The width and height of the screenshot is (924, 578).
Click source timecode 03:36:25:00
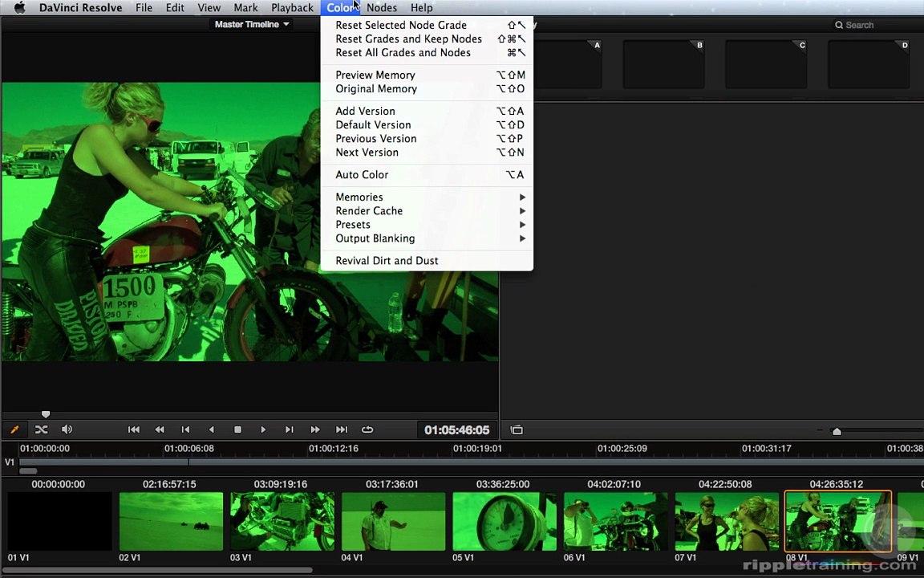click(503, 484)
